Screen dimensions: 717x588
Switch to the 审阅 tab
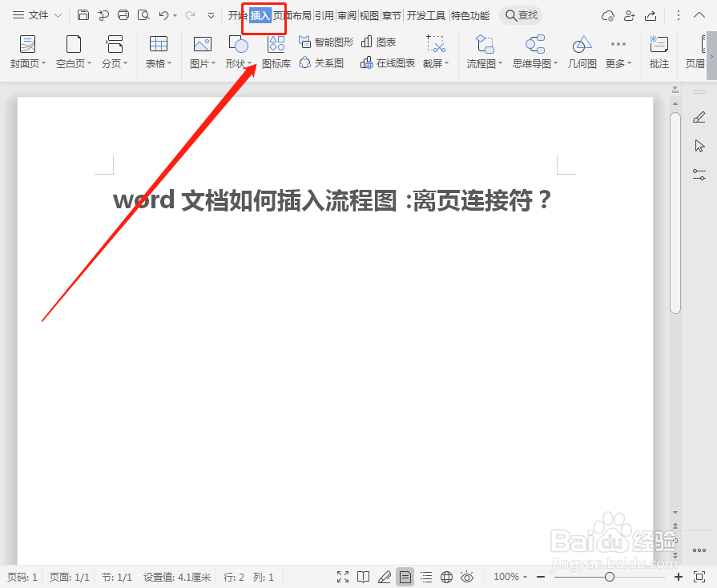pyautogui.click(x=347, y=15)
